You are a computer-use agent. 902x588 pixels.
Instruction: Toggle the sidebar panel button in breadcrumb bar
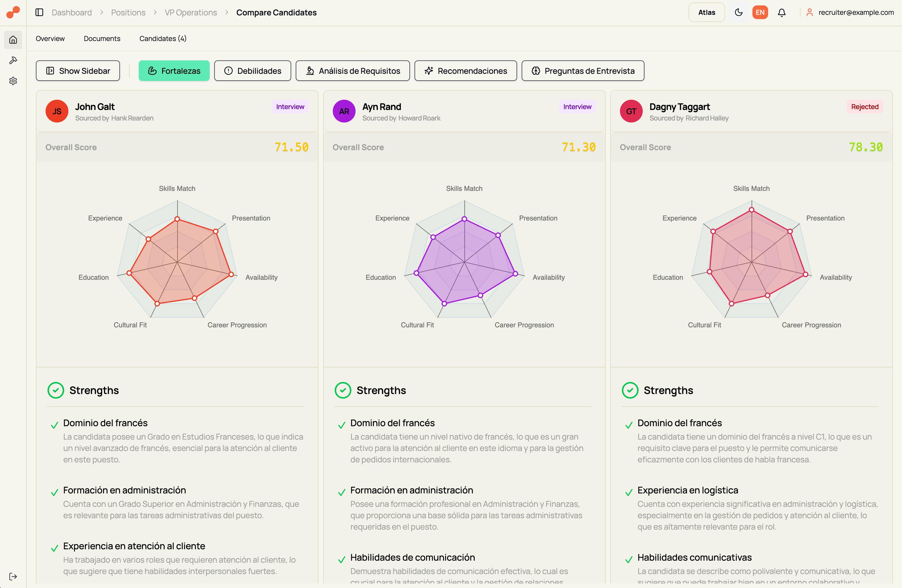coord(39,12)
